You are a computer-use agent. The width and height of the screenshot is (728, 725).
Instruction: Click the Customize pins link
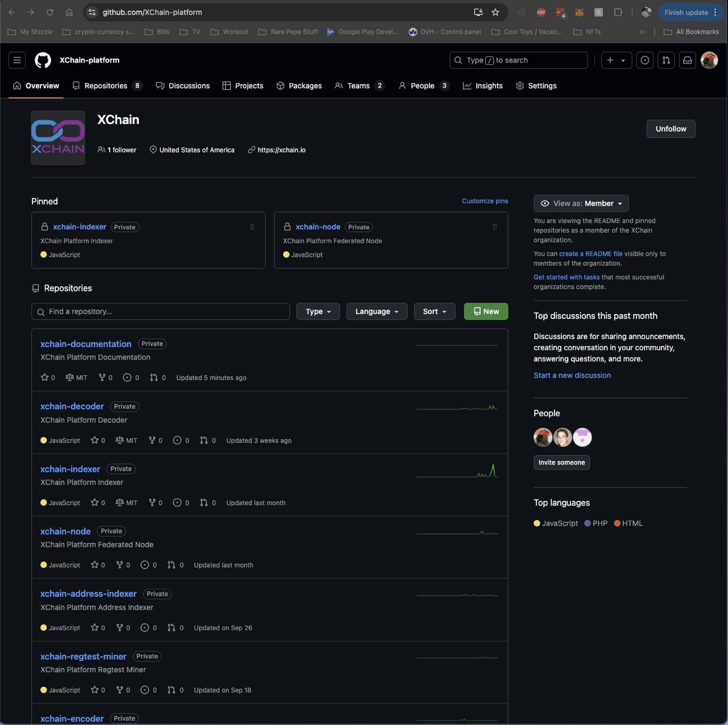pyautogui.click(x=485, y=201)
